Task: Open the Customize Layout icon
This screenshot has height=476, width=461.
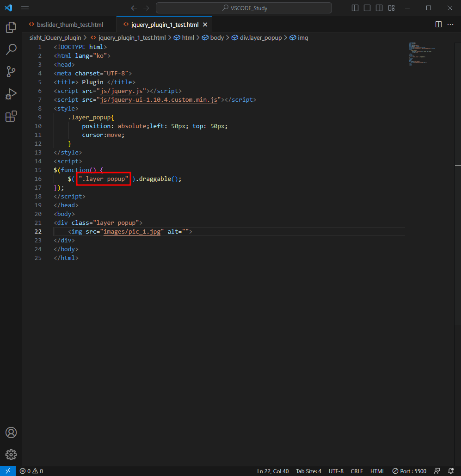Action: 392,8
